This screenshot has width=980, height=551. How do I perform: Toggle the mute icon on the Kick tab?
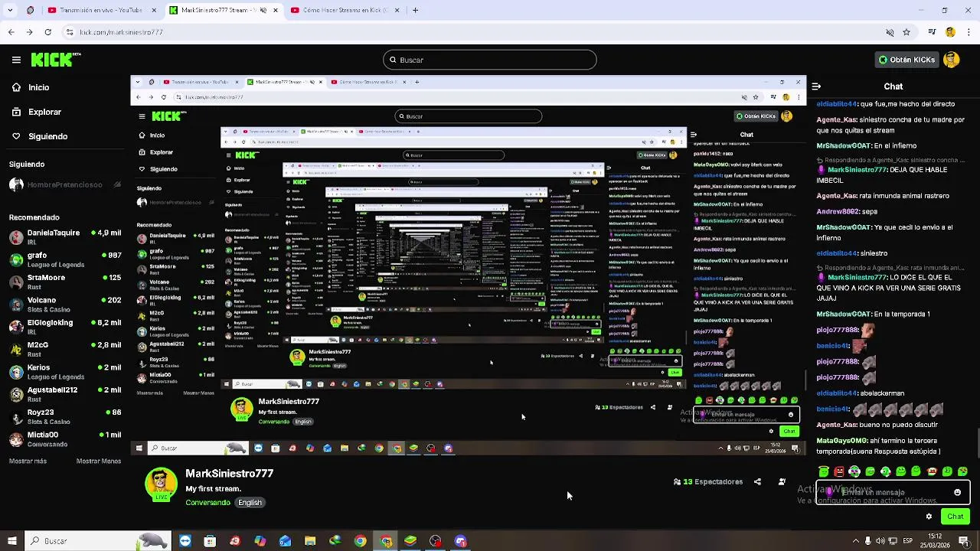[x=263, y=10]
